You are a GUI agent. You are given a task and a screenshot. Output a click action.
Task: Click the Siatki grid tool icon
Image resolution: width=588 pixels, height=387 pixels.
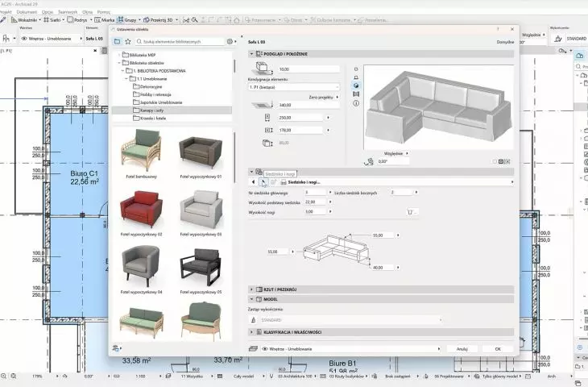tap(47, 20)
